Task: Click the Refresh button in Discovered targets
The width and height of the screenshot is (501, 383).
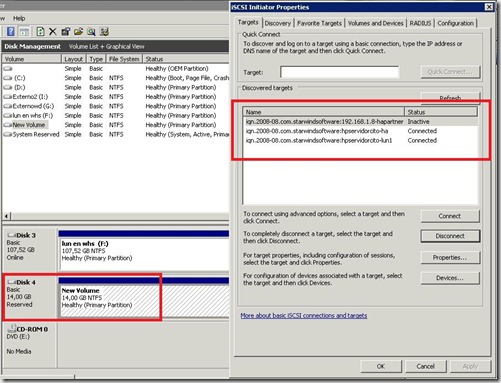Action: click(450, 97)
